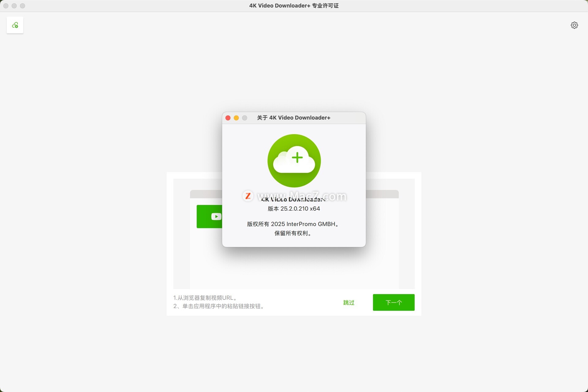Click the YouTube play icon in tutorial
Viewport: 588px width, 392px height.
(x=216, y=217)
